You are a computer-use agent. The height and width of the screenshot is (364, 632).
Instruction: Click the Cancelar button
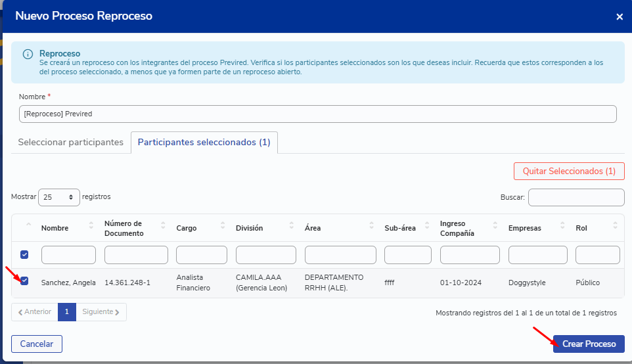[37, 344]
